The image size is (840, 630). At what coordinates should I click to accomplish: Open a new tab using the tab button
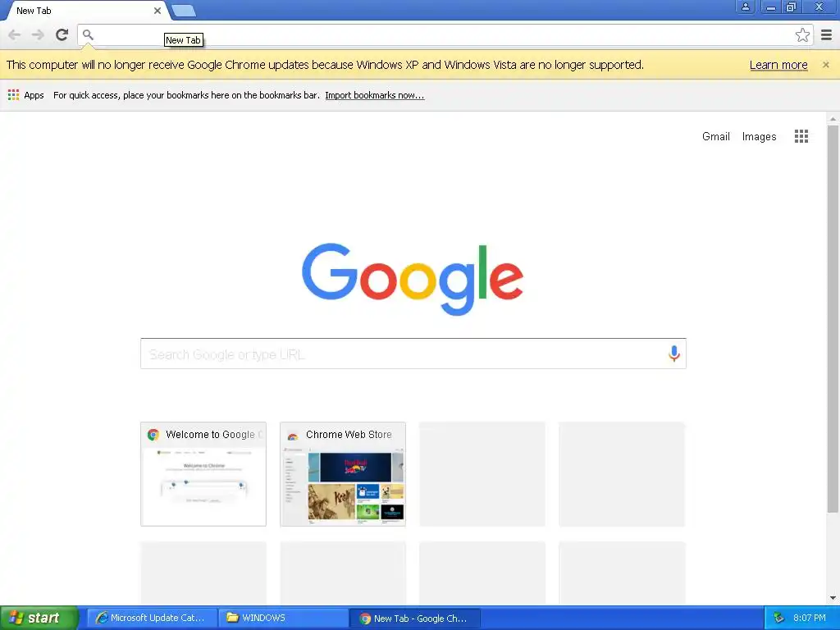(184, 11)
